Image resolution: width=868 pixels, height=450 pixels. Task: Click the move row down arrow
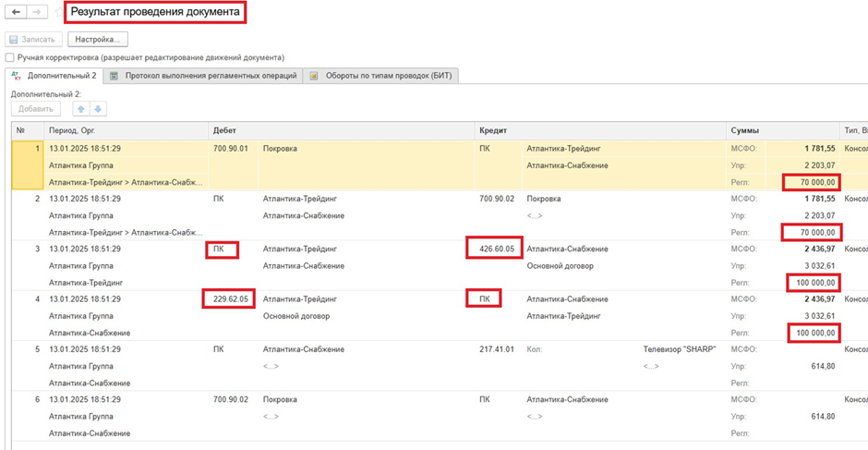pyautogui.click(x=98, y=109)
